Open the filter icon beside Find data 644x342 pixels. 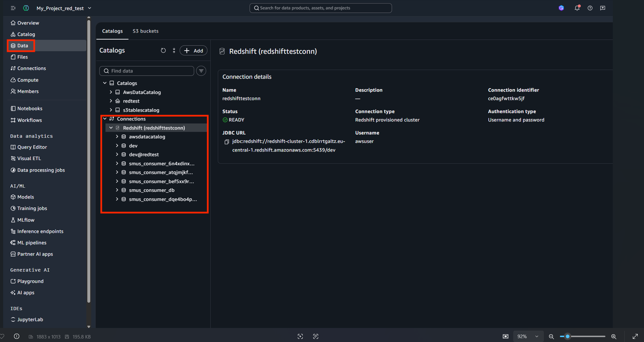coord(201,71)
